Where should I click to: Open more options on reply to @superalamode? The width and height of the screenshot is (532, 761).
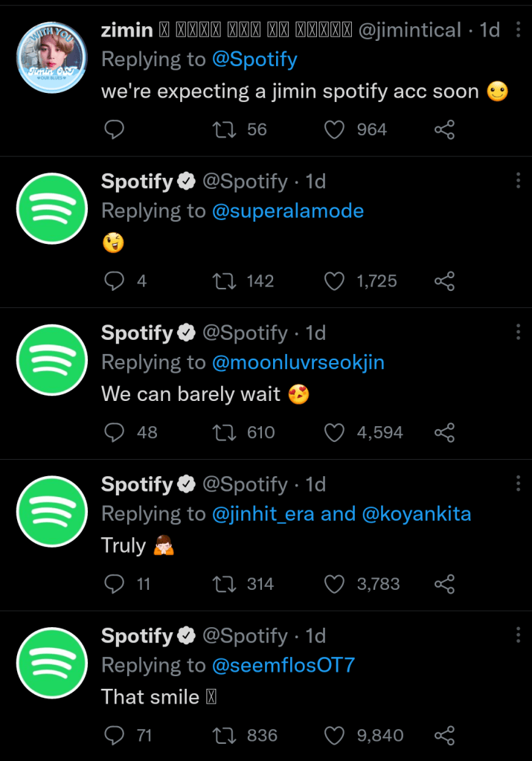[518, 182]
